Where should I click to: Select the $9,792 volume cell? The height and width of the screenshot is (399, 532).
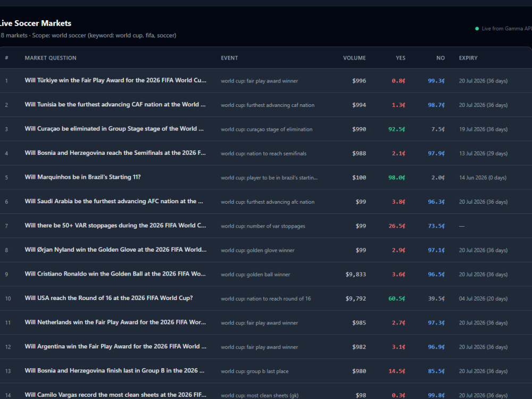pos(356,298)
